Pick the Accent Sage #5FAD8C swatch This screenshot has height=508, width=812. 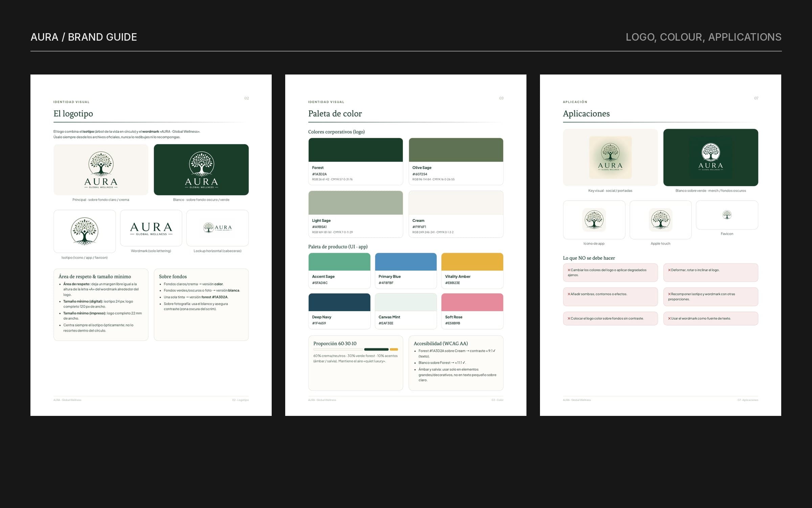coord(339,262)
